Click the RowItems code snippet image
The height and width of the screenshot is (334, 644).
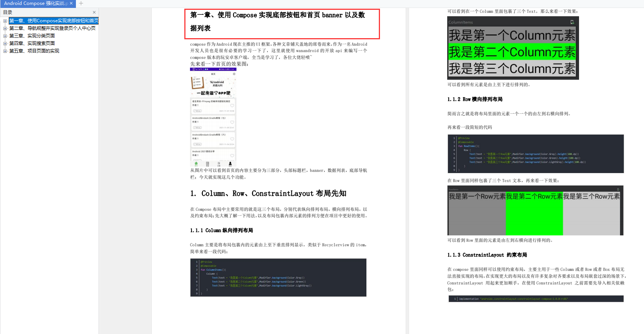pyautogui.click(x=536, y=154)
